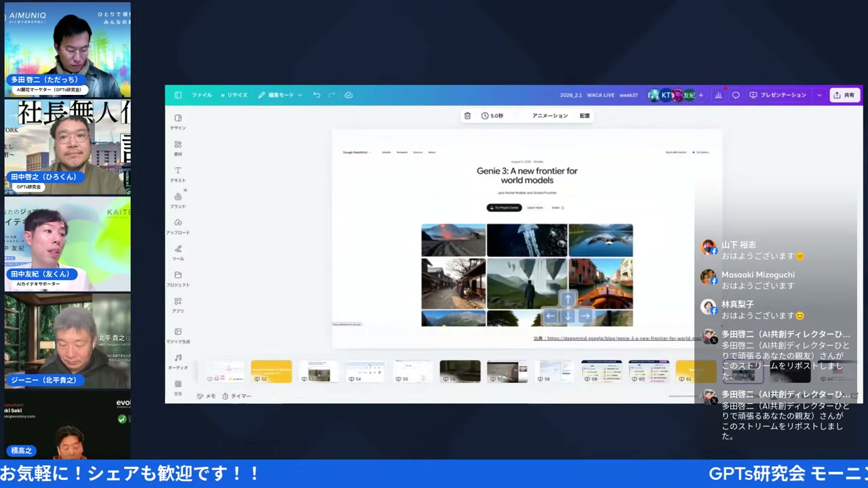Open the Elements (素材) panel
Image resolution: width=868 pixels, height=488 pixels.
point(178,148)
